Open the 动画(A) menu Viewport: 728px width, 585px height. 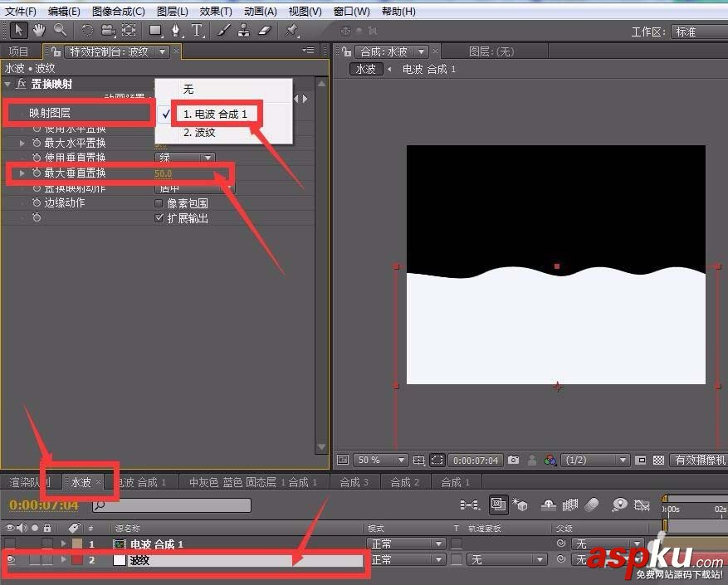point(261,11)
